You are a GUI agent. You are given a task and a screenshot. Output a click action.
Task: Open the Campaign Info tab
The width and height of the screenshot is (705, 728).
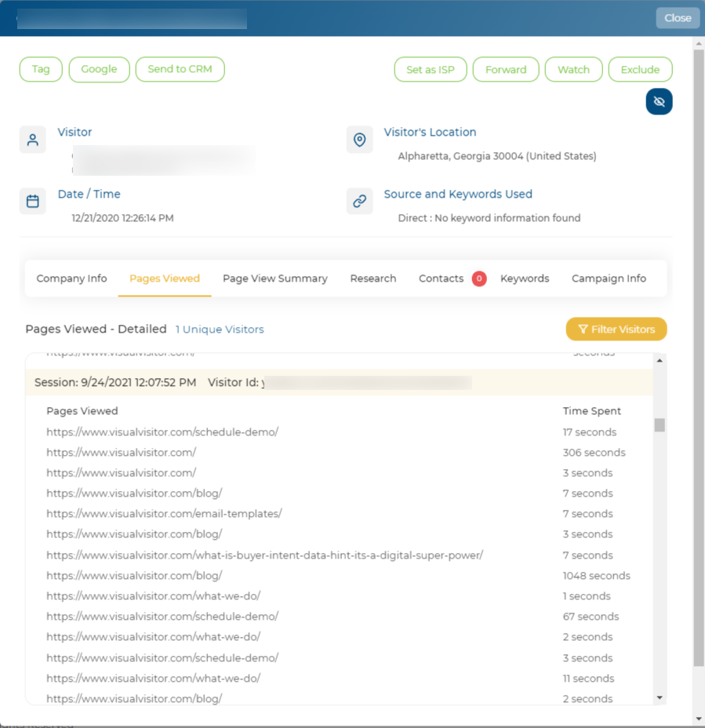(x=609, y=278)
